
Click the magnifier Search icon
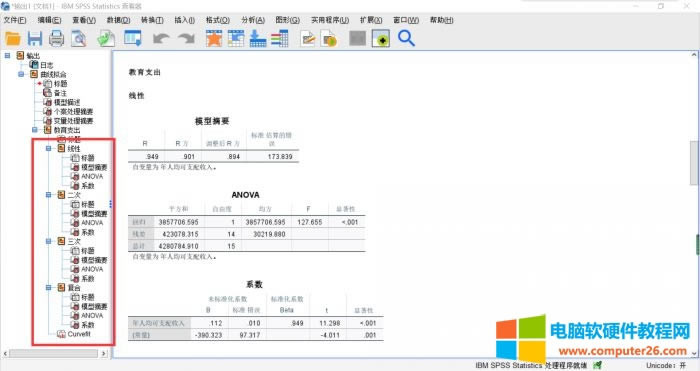coord(406,38)
